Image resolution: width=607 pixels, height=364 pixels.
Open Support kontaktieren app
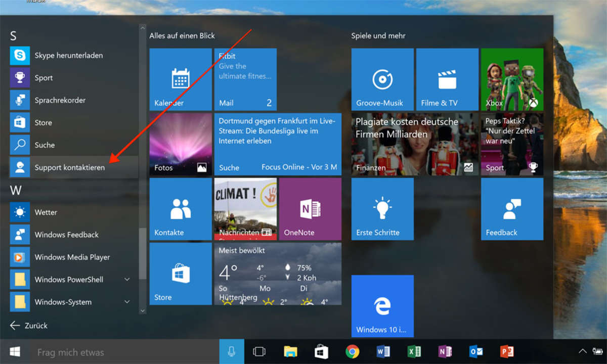click(x=73, y=167)
